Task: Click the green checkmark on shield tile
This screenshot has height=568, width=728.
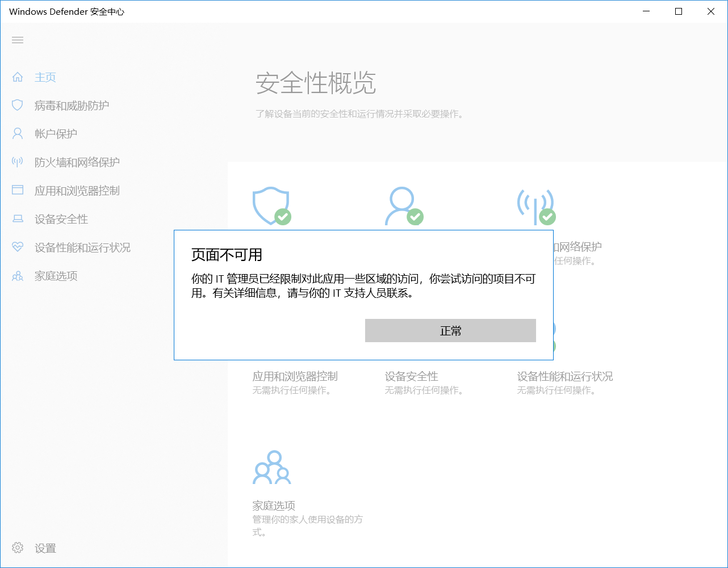Action: point(283,217)
